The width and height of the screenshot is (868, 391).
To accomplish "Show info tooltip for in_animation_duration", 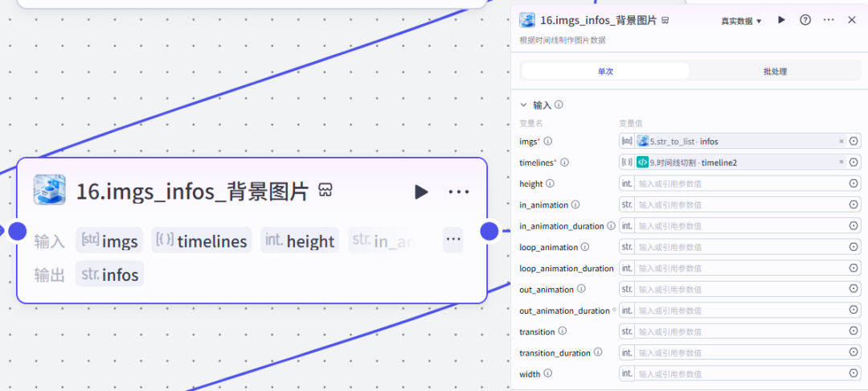I will tap(611, 225).
